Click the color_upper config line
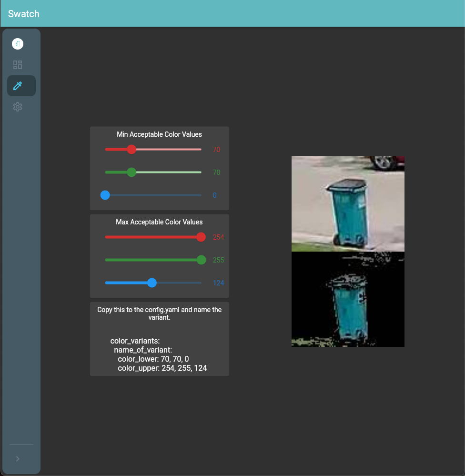 click(162, 368)
